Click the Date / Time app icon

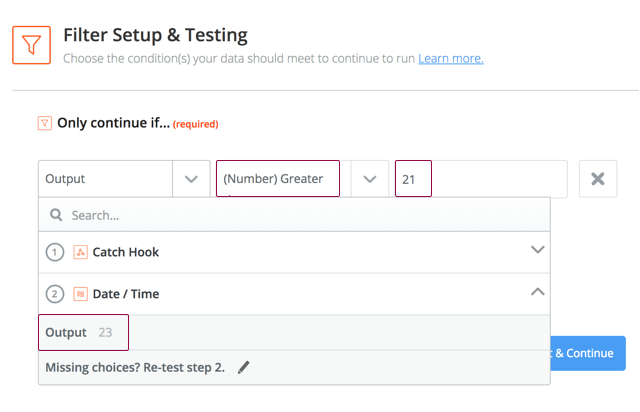click(80, 294)
